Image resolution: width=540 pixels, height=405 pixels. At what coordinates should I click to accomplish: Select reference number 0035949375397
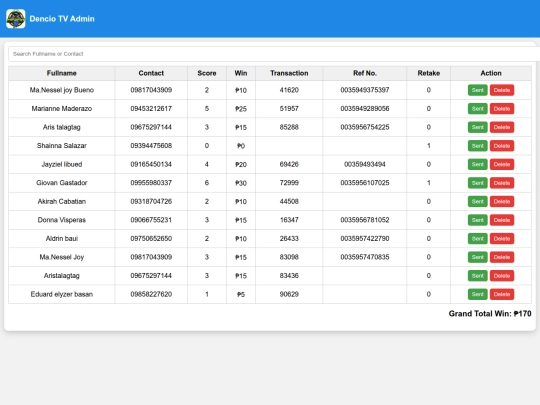click(x=365, y=90)
